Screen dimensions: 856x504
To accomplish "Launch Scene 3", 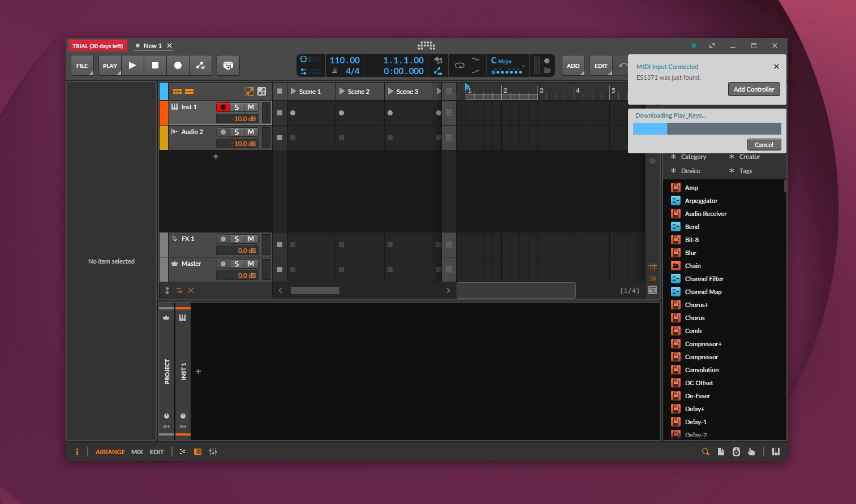I will point(391,91).
